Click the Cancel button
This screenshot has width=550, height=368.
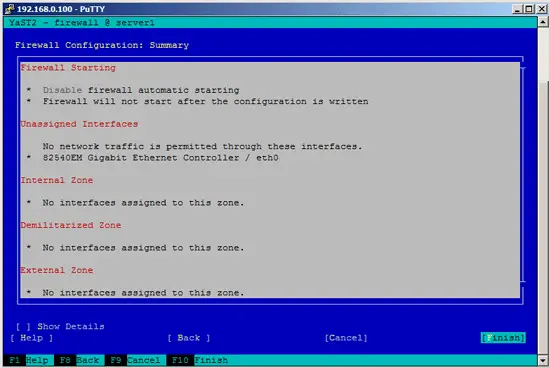point(346,338)
